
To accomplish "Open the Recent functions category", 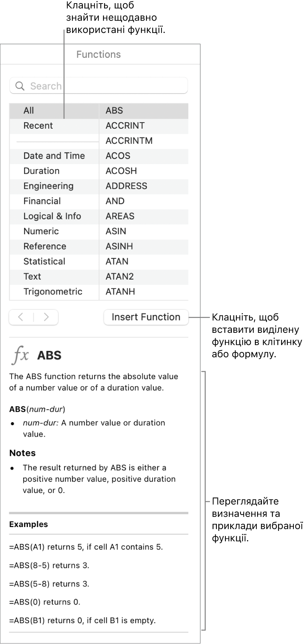I will [x=38, y=126].
